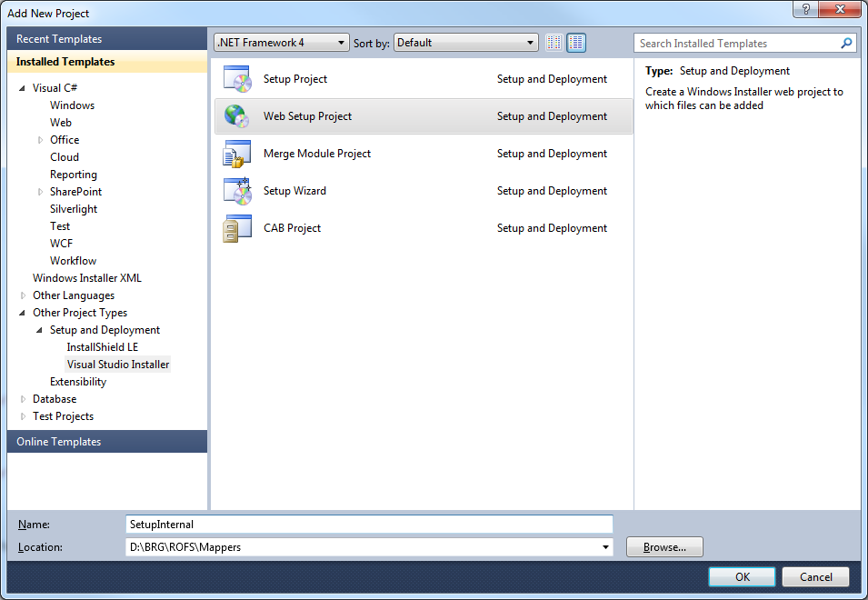The image size is (868, 600).
Task: Select the Database tree label
Action: pos(55,399)
